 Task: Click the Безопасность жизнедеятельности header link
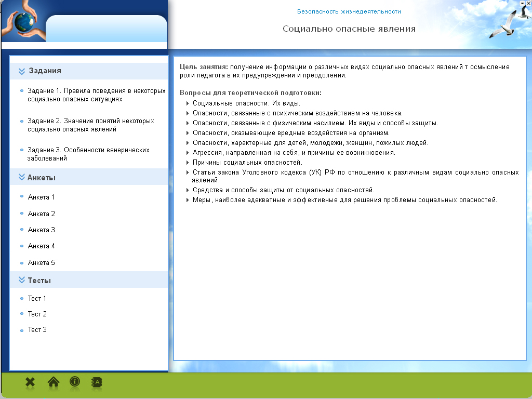tap(349, 11)
